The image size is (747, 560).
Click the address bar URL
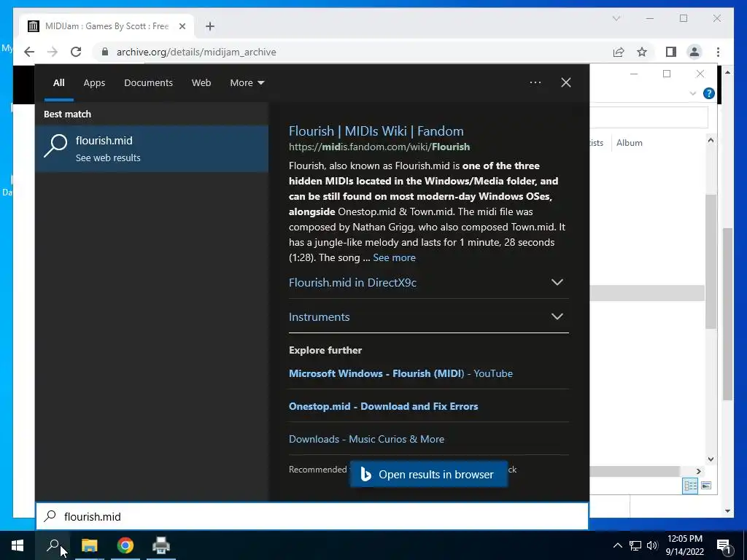pos(196,52)
